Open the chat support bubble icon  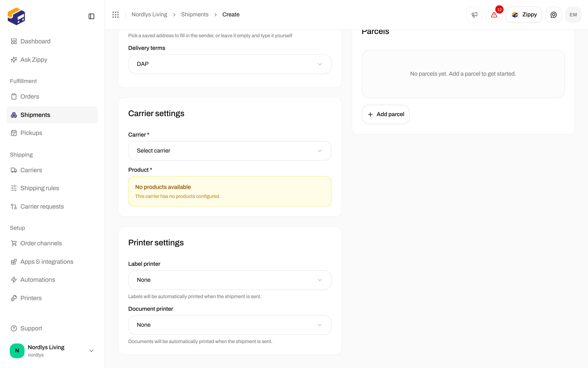[553, 15]
